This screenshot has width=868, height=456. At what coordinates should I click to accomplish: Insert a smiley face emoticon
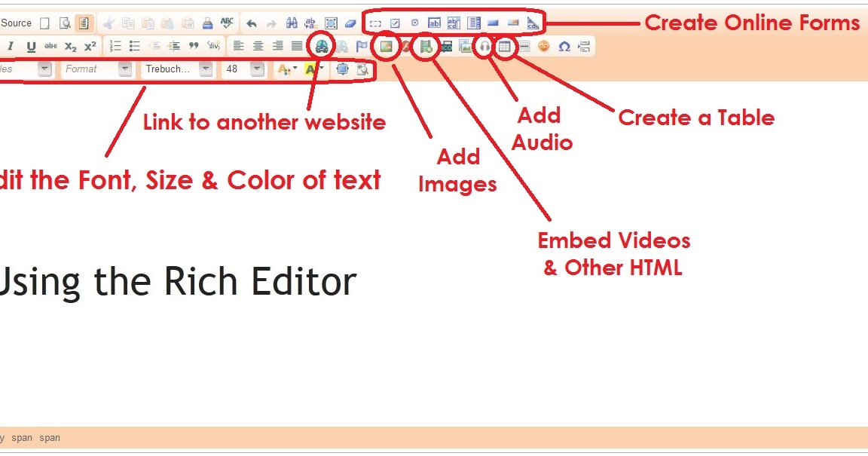coord(544,46)
